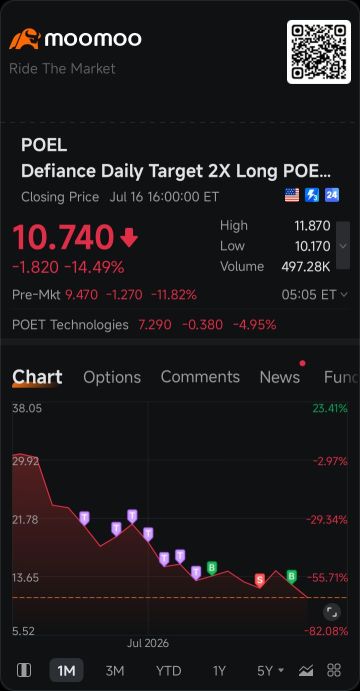
Task: Expand pre-market 05:05 ET time dropdown
Action: pyautogui.click(x=315, y=294)
